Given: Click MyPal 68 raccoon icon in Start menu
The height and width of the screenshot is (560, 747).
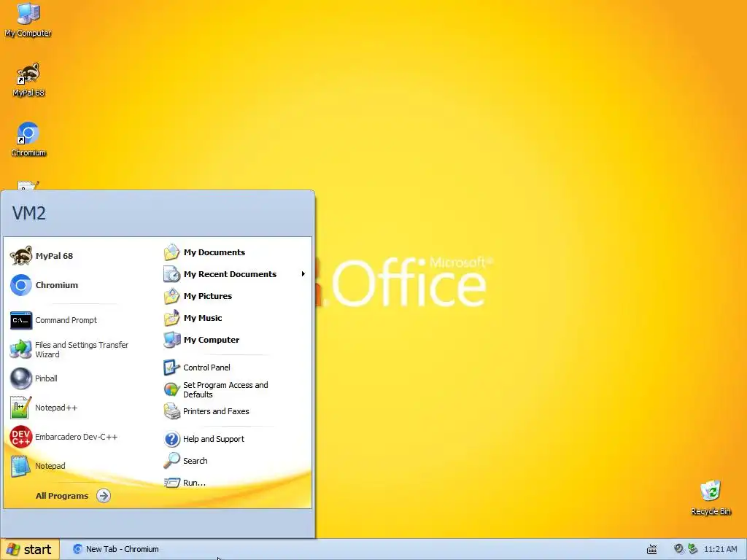Looking at the screenshot, I should click(x=21, y=256).
